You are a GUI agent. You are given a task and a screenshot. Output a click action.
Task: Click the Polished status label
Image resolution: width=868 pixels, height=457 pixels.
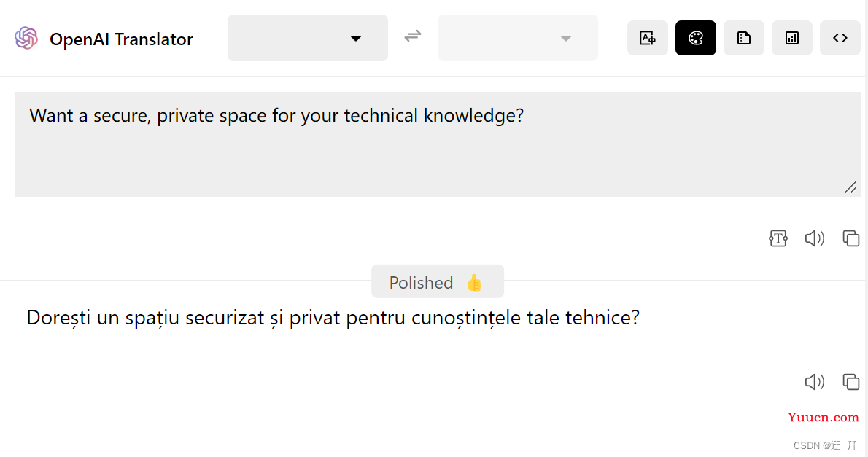pyautogui.click(x=421, y=283)
